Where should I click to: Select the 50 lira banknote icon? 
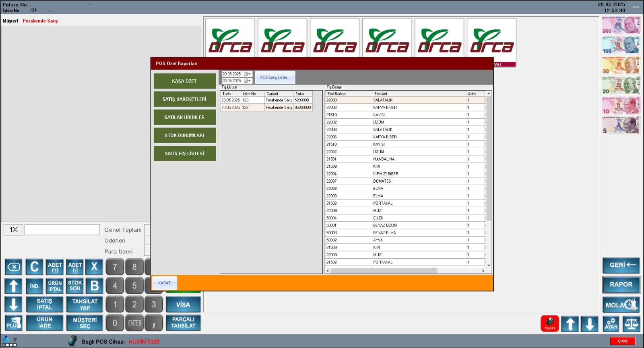click(x=621, y=66)
